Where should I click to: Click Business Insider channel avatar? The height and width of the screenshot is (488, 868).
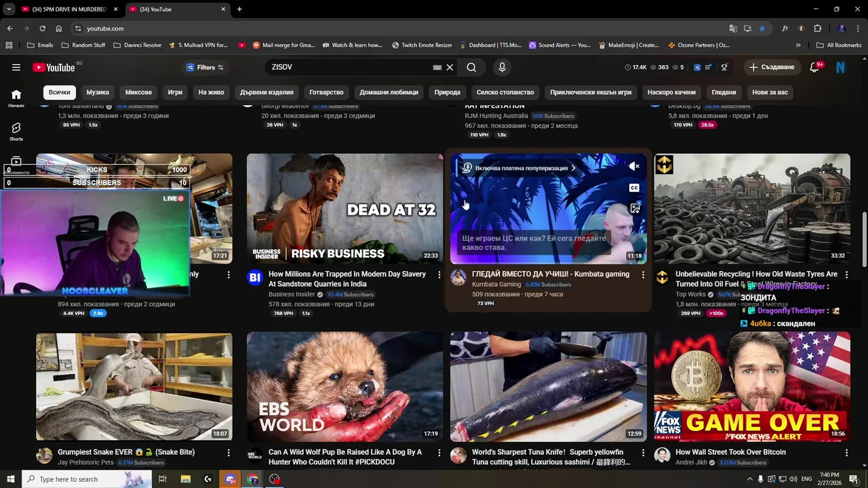pos(255,277)
